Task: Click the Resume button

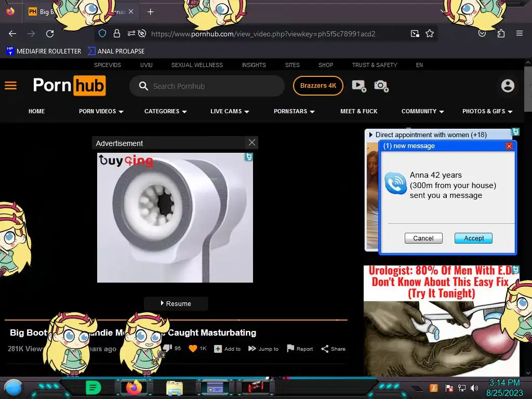Action: coord(176,303)
